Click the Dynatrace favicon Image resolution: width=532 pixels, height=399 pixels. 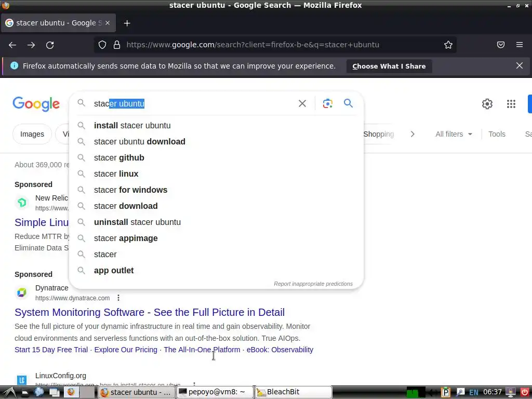click(x=22, y=292)
